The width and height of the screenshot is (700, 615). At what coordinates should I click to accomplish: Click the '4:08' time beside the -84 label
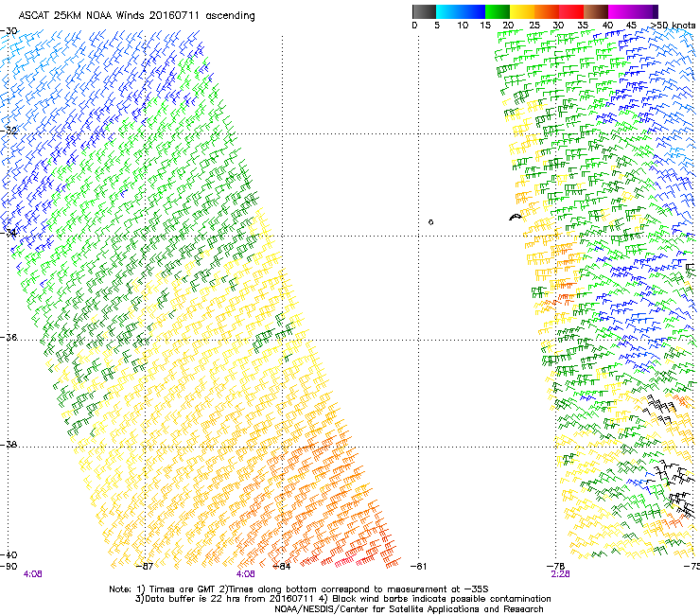coord(246,574)
